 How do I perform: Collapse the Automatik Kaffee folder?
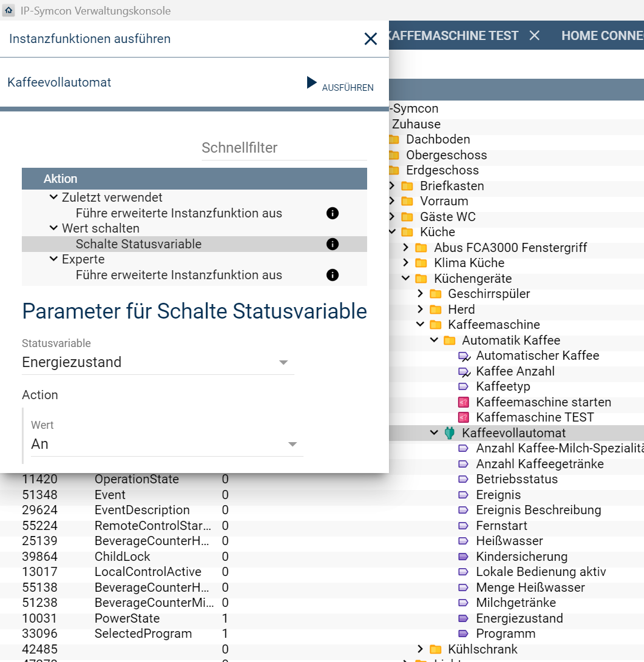pyautogui.click(x=434, y=340)
